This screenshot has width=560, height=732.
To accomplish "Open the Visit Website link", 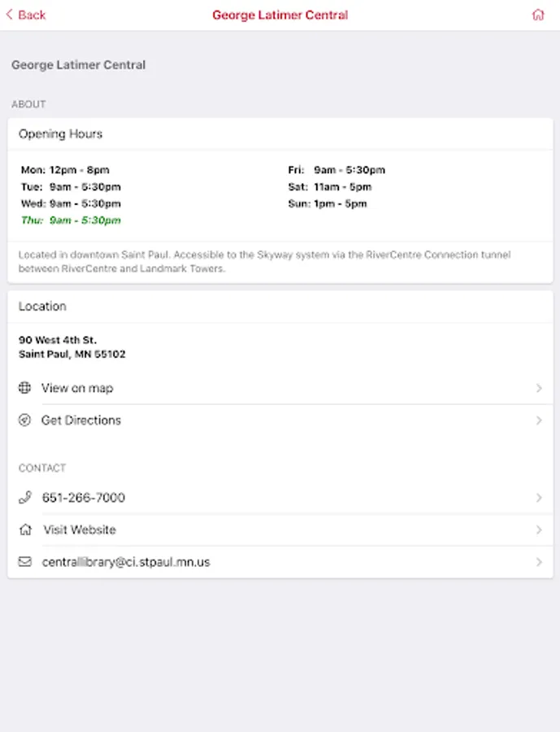I will click(80, 530).
